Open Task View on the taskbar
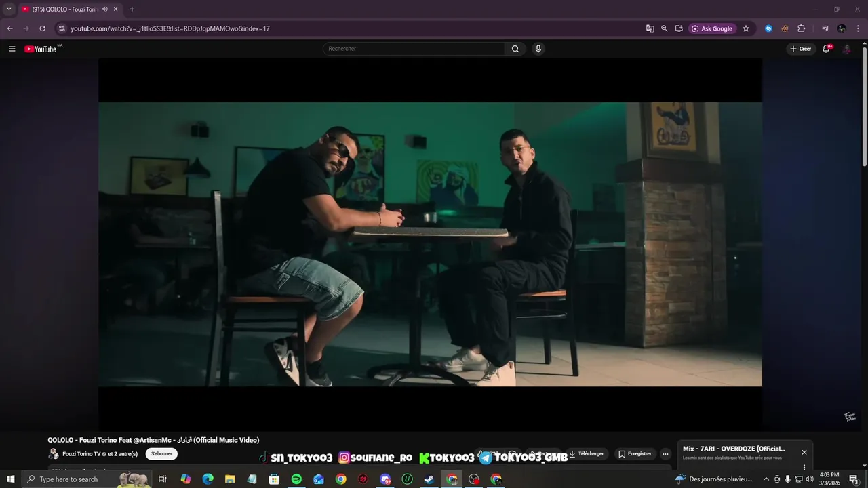The image size is (868, 488). tap(163, 479)
